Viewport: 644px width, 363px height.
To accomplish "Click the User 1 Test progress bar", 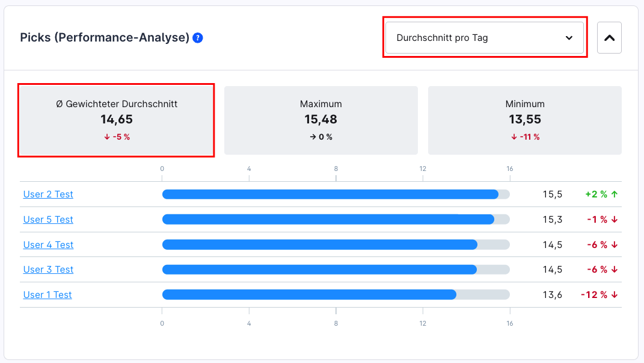I will click(336, 295).
